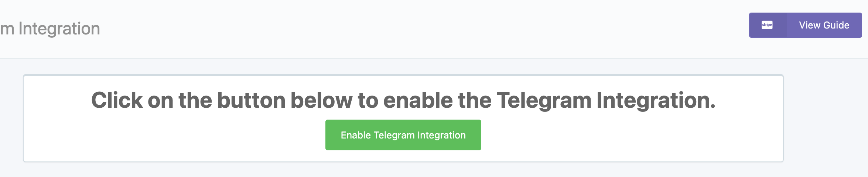The height and width of the screenshot is (177, 868).
Task: Click the word 'Guide' on the purple button
Action: pyautogui.click(x=837, y=25)
